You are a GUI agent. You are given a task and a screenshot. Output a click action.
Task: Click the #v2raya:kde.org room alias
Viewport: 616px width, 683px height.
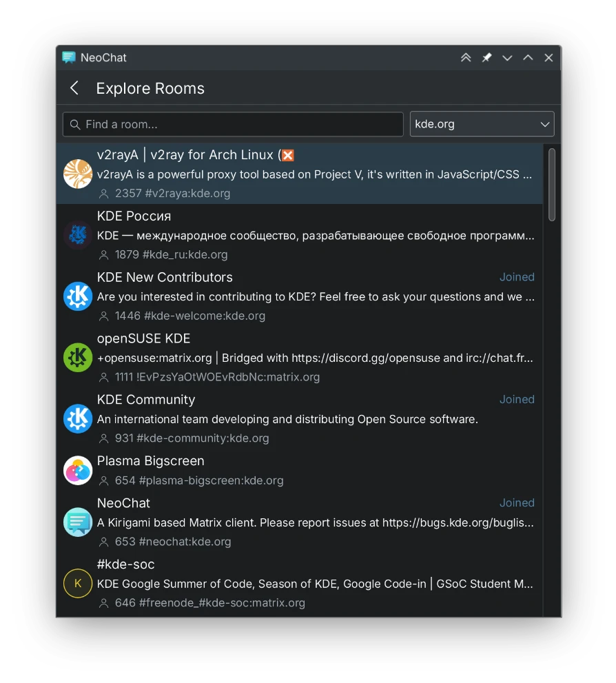click(x=187, y=194)
